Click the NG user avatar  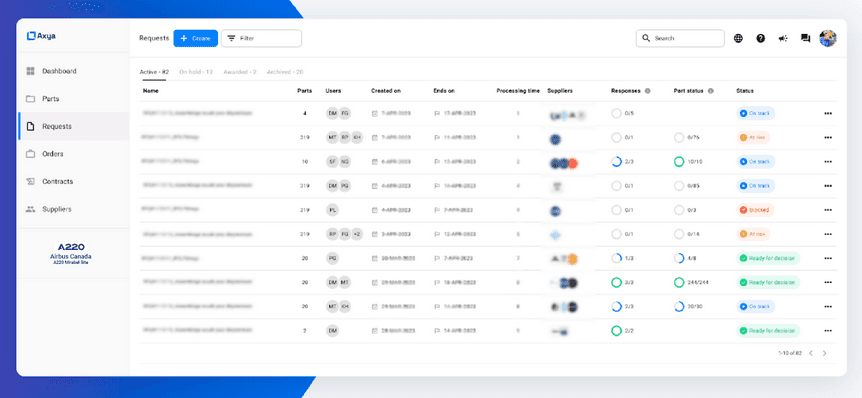pos(345,162)
